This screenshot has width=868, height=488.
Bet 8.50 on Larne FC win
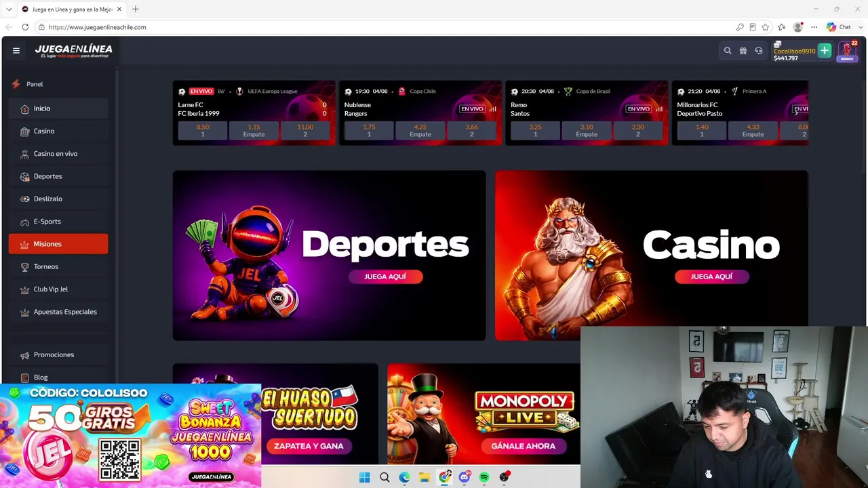(x=203, y=131)
